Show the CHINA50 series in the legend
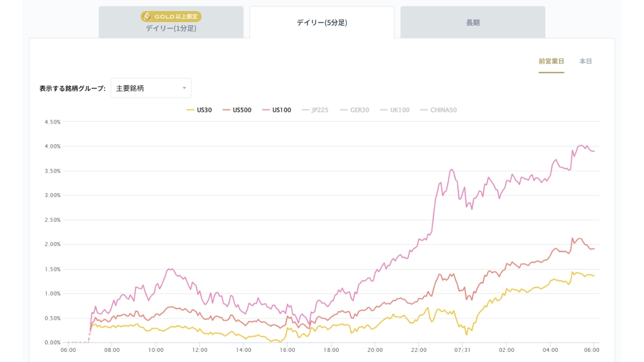The image size is (644, 362). [438, 110]
